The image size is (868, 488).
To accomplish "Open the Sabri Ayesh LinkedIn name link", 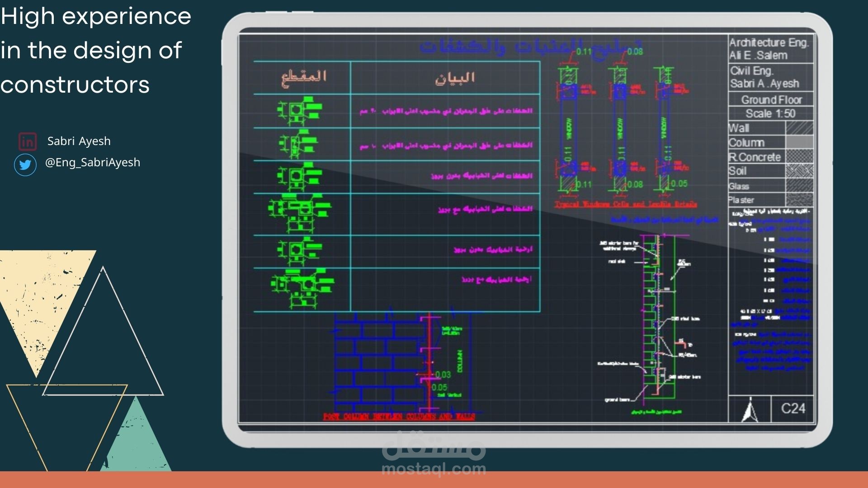I will tap(79, 141).
